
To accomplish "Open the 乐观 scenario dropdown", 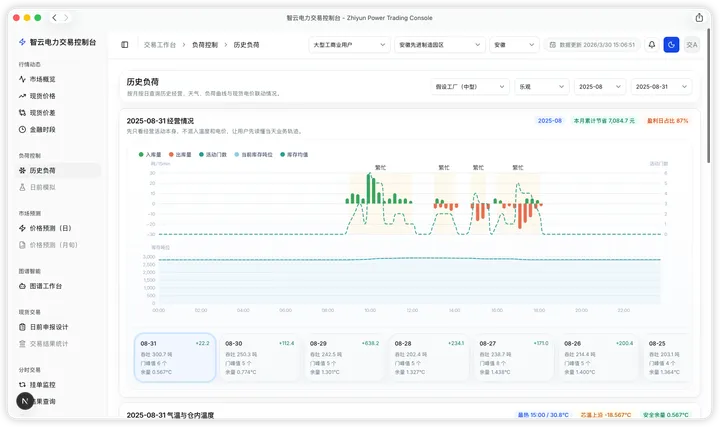I will [542, 86].
